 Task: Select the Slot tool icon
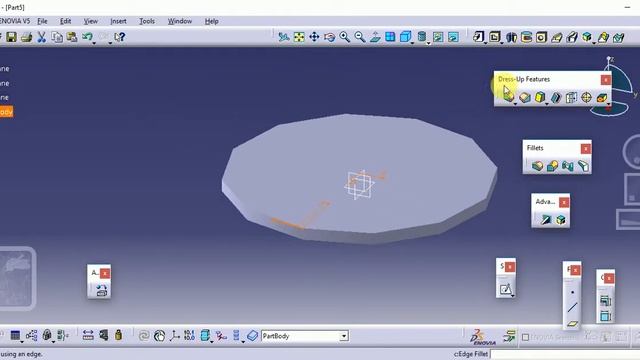(x=572, y=37)
